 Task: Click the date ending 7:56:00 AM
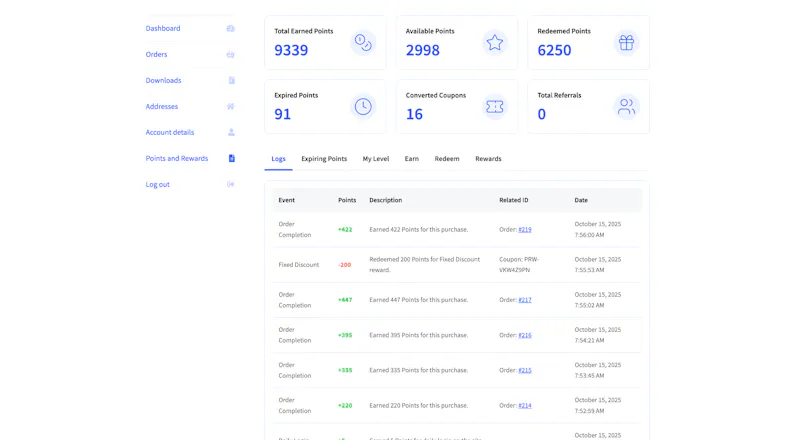[x=598, y=229]
